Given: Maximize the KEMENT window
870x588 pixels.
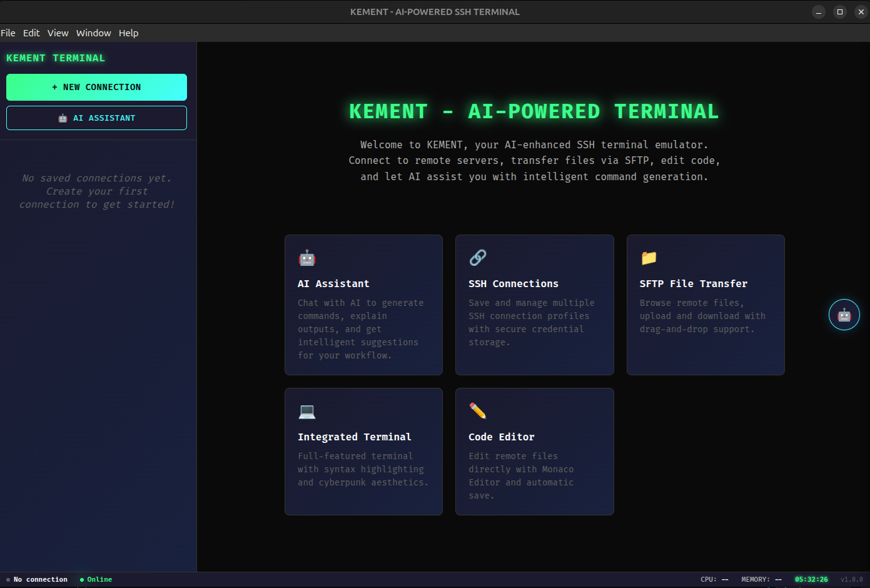Looking at the screenshot, I should click(x=840, y=12).
